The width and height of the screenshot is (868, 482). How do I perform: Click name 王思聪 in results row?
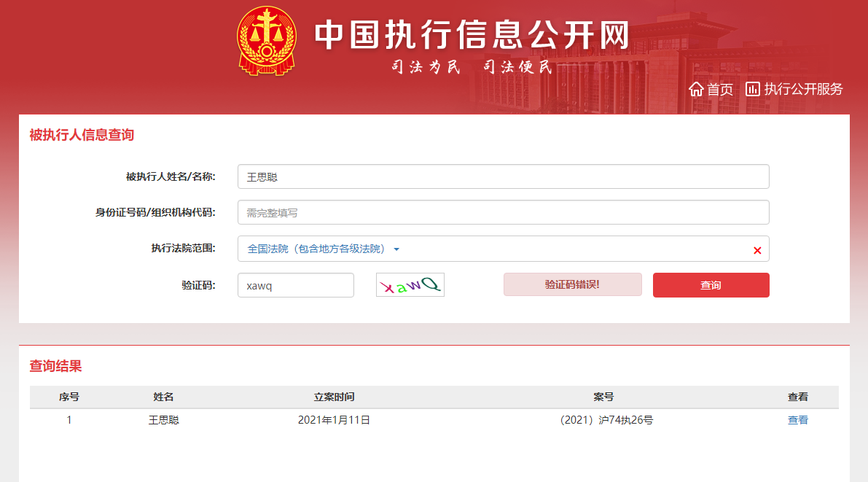click(x=163, y=420)
